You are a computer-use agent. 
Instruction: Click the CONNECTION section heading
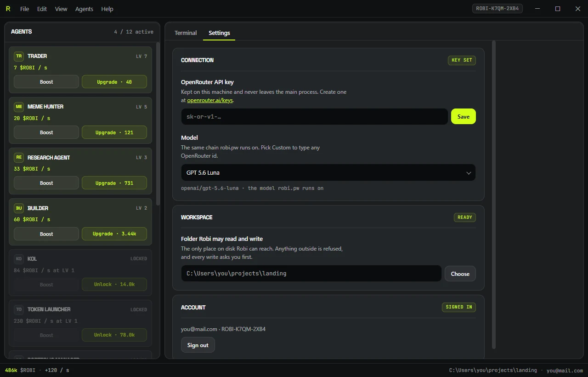[x=197, y=60]
